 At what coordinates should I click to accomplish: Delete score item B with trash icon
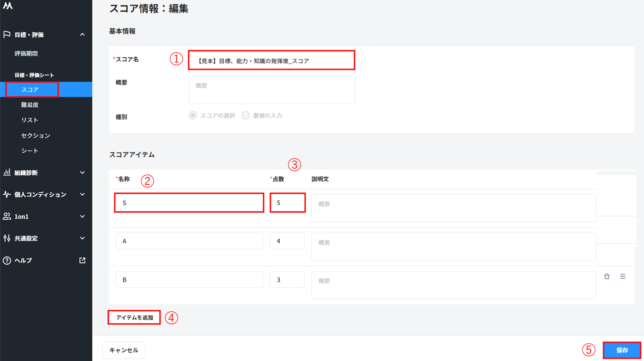(x=607, y=276)
